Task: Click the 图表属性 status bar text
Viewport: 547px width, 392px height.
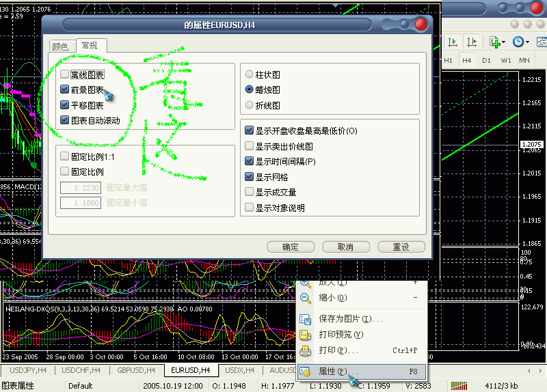Action: pos(18,386)
